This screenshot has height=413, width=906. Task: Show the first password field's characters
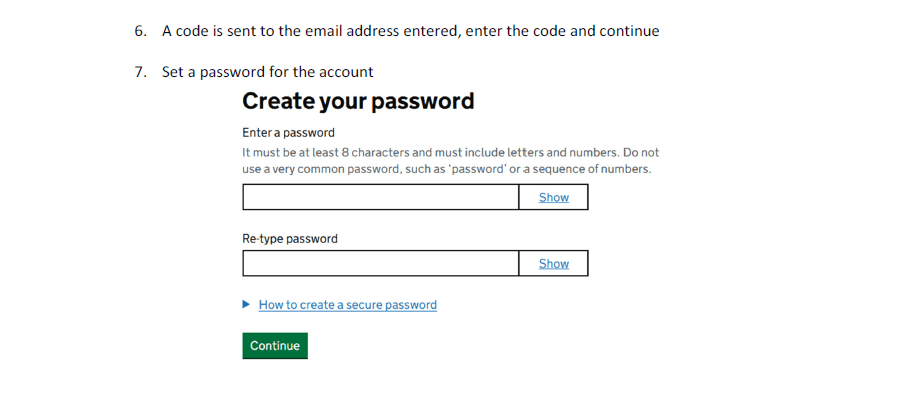coord(553,197)
